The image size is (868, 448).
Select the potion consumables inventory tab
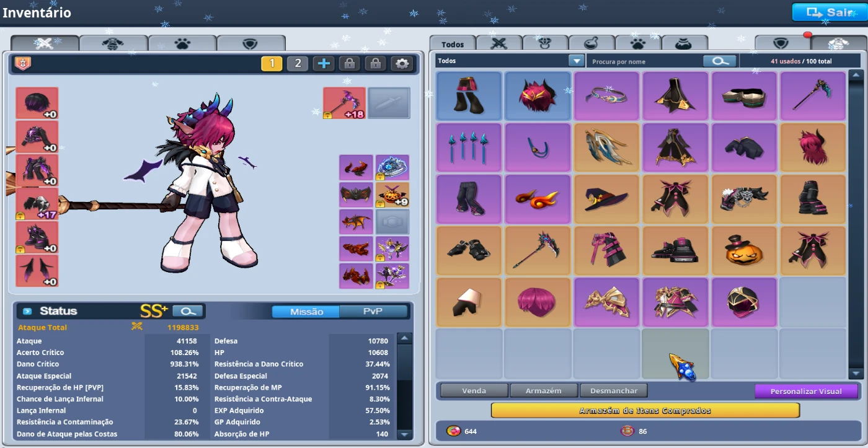click(591, 44)
